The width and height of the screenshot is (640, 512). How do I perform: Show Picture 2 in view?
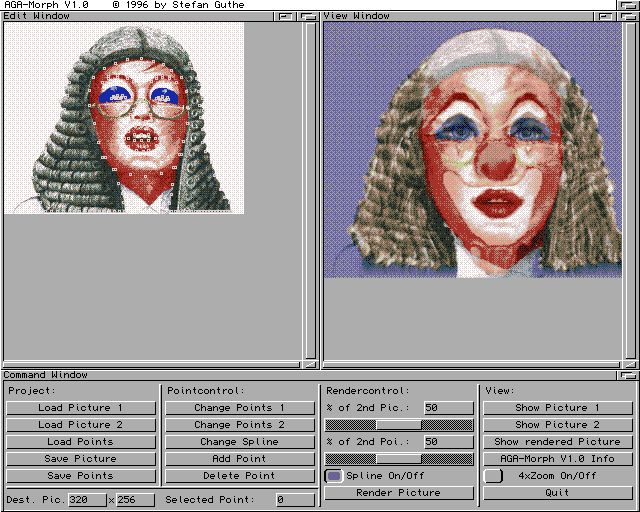point(558,425)
